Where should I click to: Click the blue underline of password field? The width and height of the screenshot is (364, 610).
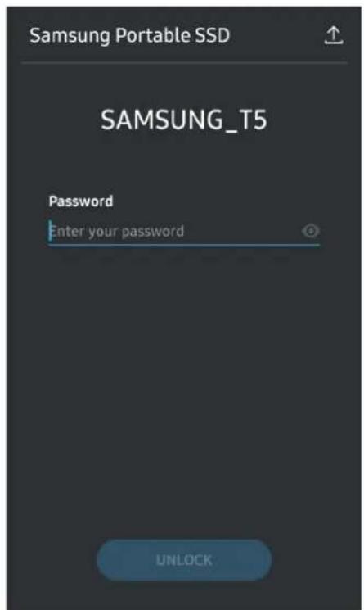(x=184, y=245)
